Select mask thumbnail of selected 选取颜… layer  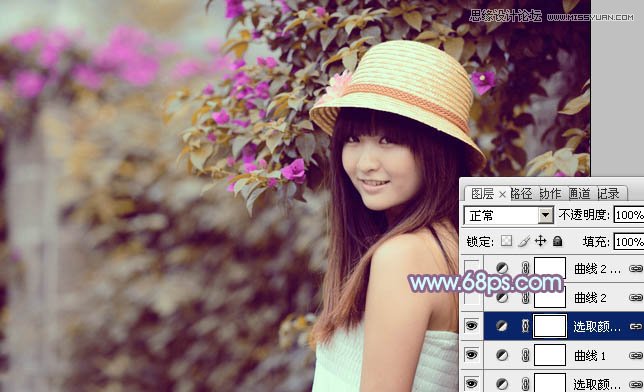pos(550,326)
